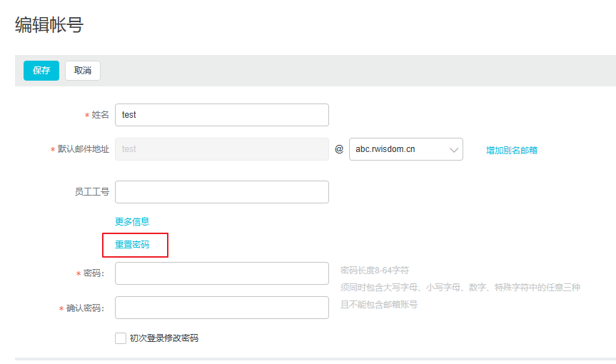Image resolution: width=616 pixels, height=364 pixels.
Task: Click the 确认密码： field label
Action: coord(85,308)
